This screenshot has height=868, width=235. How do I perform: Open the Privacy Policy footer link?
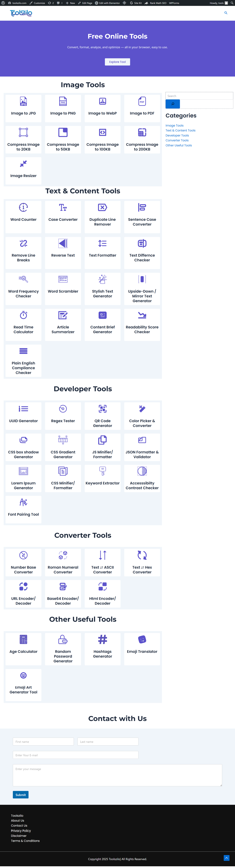pos(21,831)
